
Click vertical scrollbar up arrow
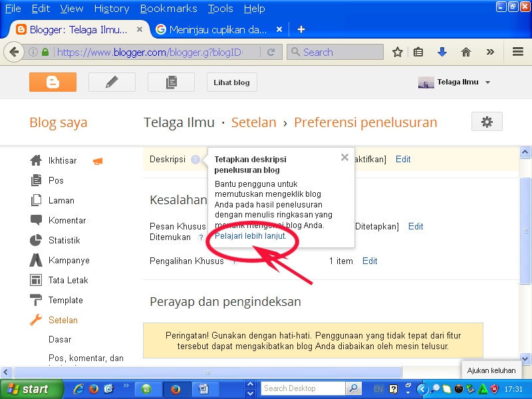point(525,152)
